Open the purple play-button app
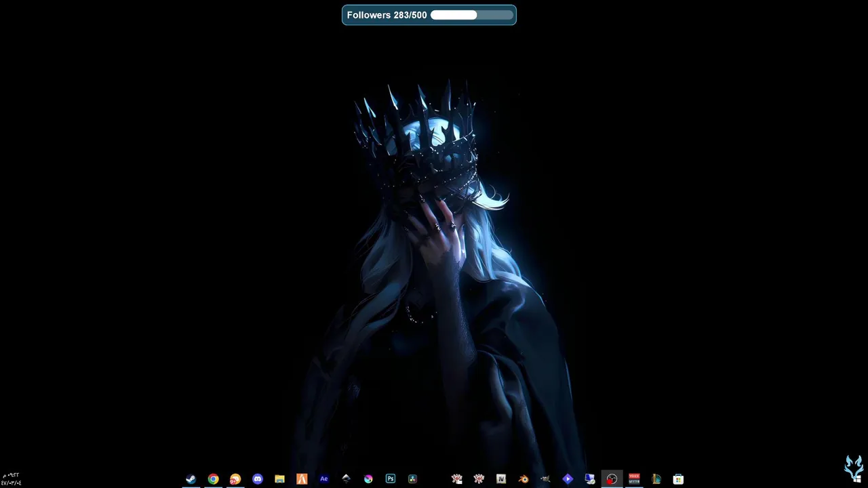Screen dimensions: 868x488 tap(568, 479)
